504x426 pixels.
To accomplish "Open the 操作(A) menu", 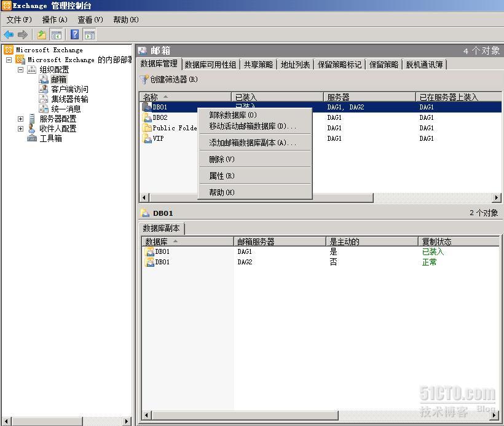I will coord(55,20).
